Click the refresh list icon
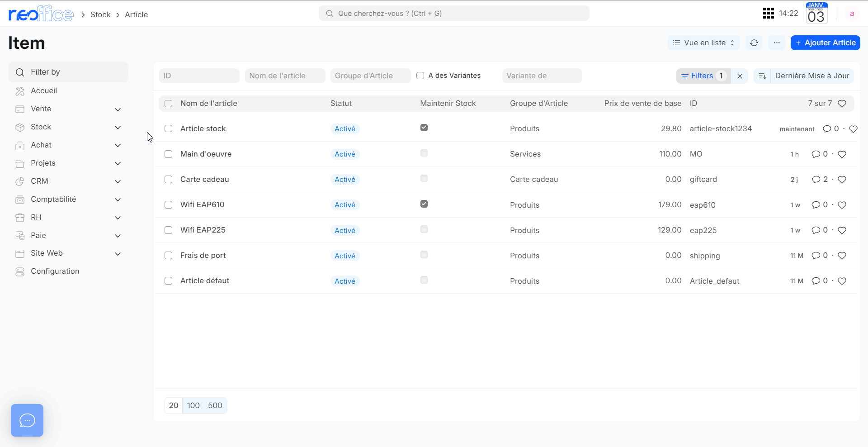 pyautogui.click(x=754, y=43)
